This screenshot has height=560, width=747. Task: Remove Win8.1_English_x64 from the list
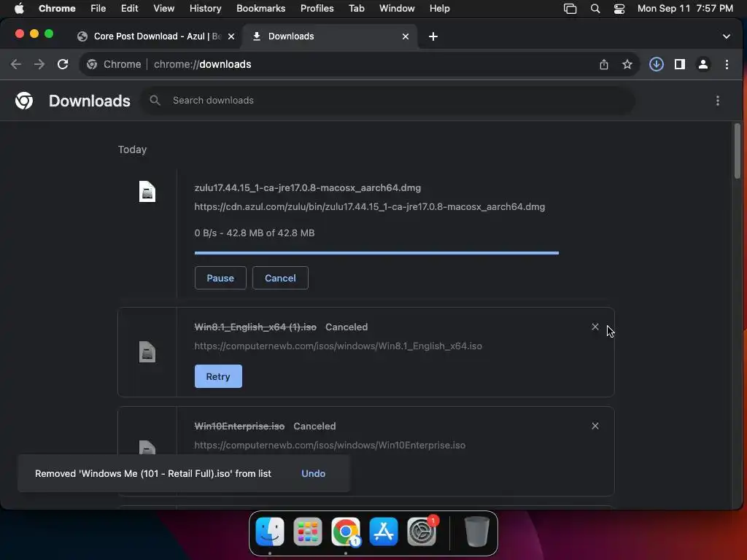595,327
